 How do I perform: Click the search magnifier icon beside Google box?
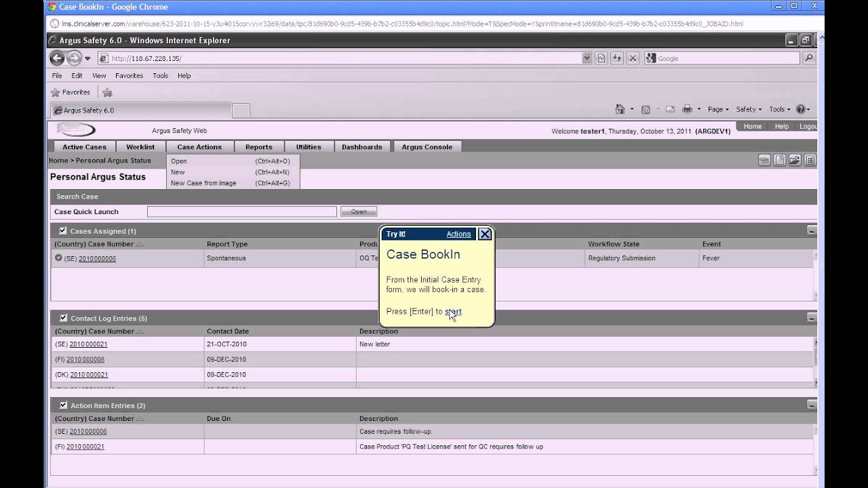pos(808,58)
